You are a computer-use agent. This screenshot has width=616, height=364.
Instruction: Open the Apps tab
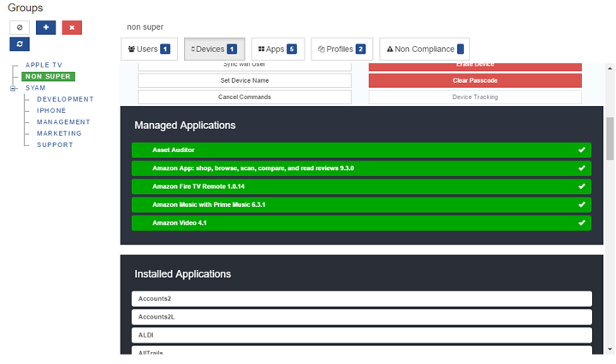277,50
